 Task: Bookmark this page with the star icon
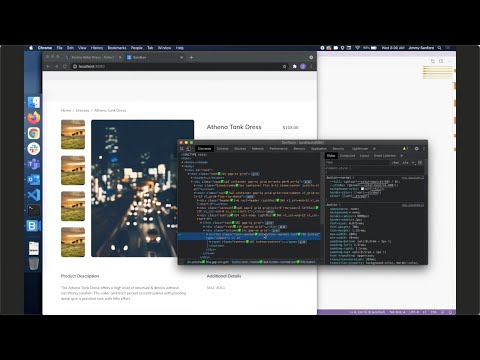coord(284,66)
